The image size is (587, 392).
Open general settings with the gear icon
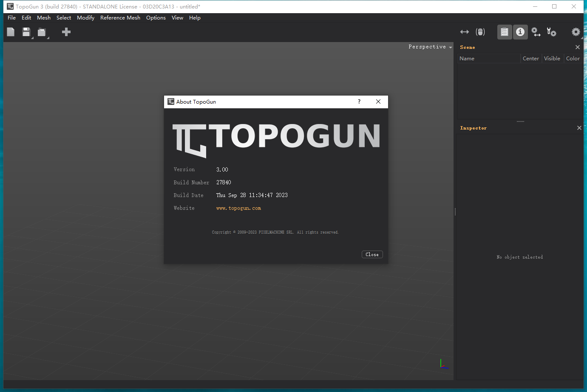576,32
